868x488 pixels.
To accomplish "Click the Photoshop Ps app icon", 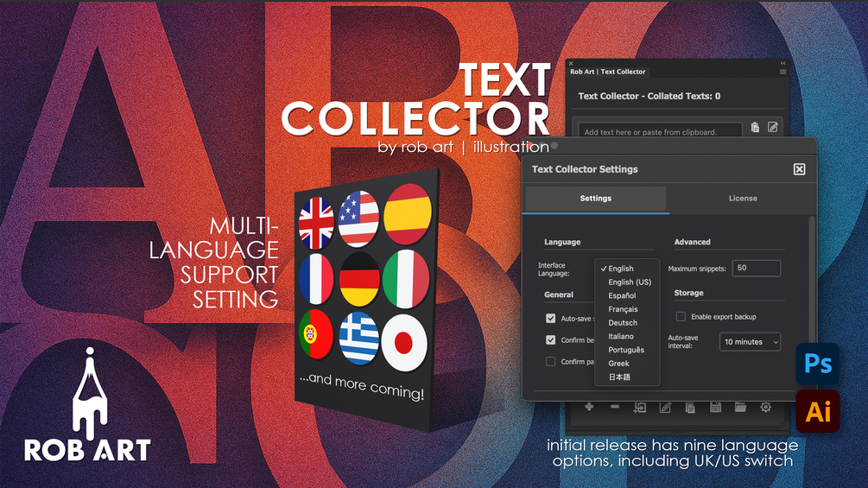I will [x=818, y=364].
